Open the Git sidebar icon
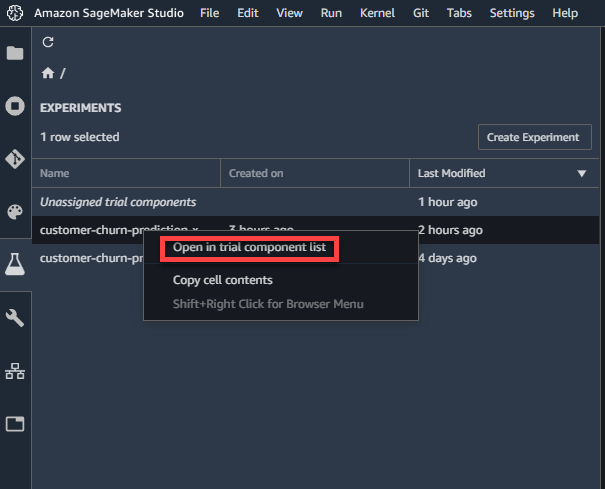 pos(15,159)
